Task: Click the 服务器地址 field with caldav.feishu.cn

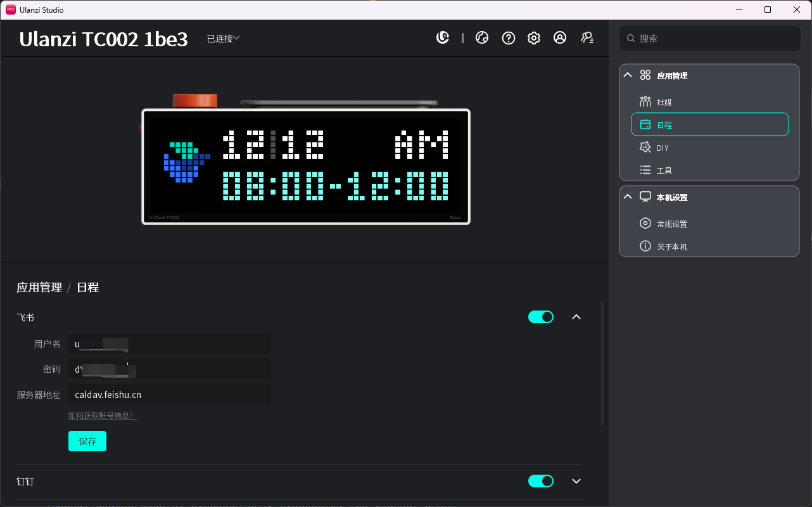Action: [170, 394]
